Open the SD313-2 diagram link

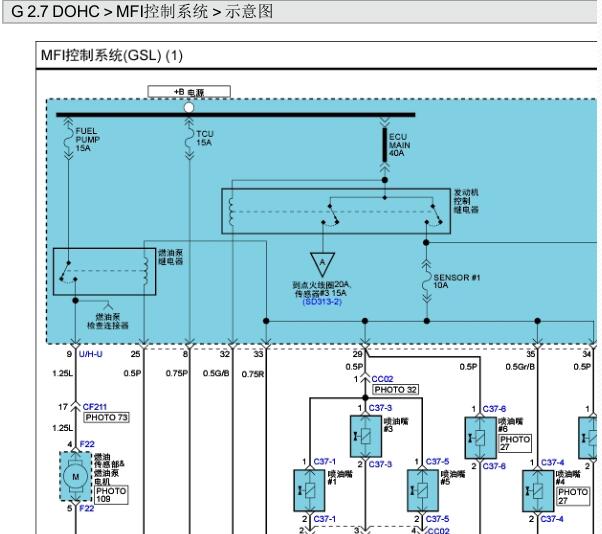[x=322, y=302]
